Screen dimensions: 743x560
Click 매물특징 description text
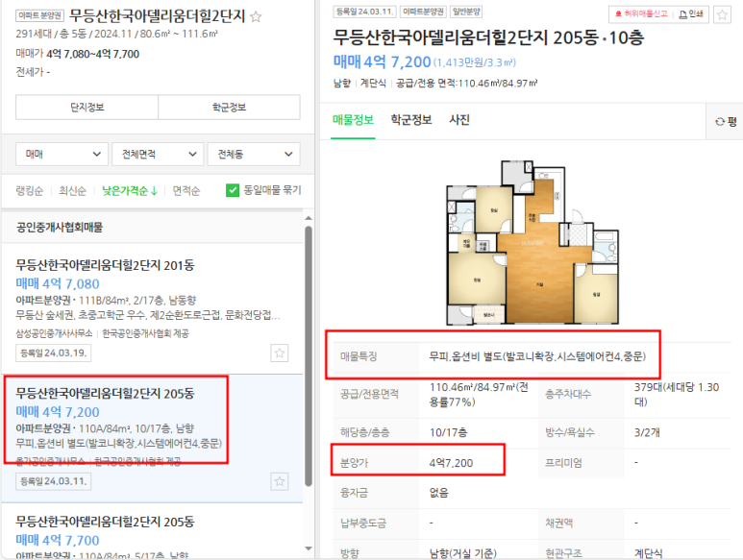(537, 356)
